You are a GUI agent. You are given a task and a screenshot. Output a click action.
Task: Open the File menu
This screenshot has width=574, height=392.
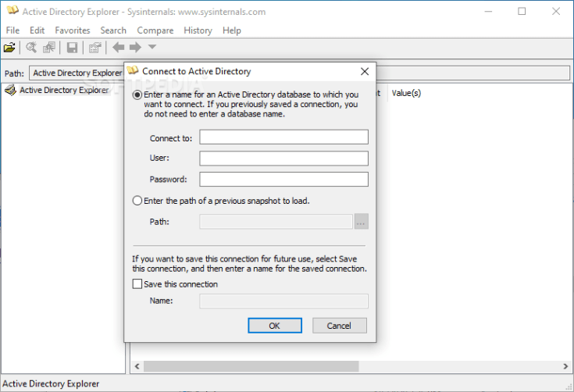(x=12, y=30)
